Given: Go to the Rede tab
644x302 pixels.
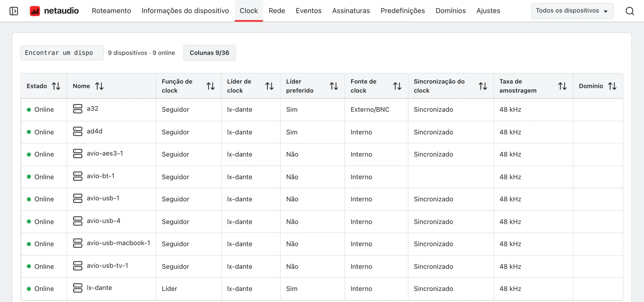Looking at the screenshot, I should click(277, 11).
